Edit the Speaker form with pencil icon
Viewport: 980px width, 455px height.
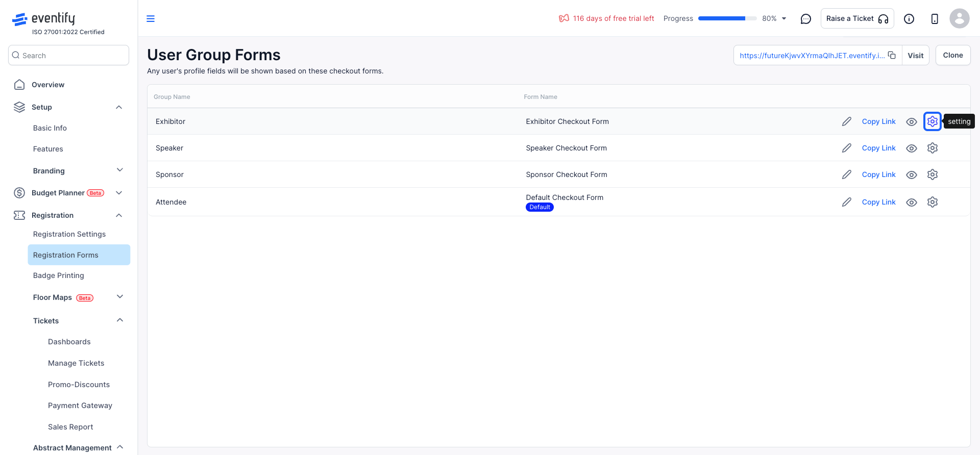click(847, 148)
